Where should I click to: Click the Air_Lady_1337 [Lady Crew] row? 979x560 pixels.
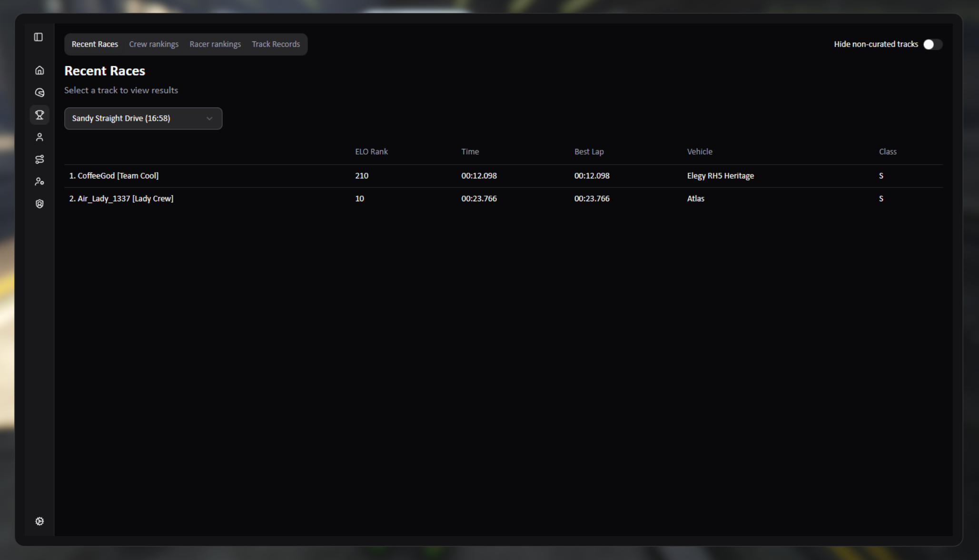pos(121,198)
